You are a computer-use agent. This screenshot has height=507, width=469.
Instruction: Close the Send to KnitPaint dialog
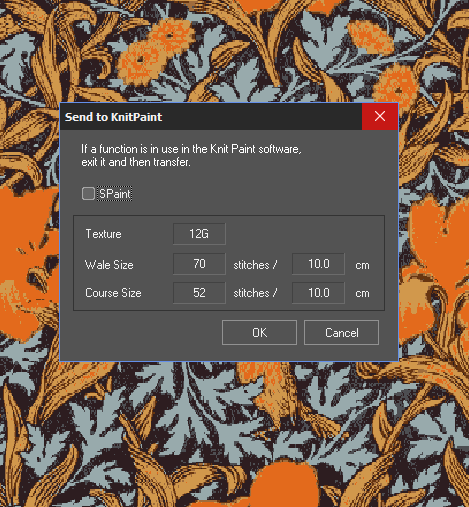pos(380,116)
